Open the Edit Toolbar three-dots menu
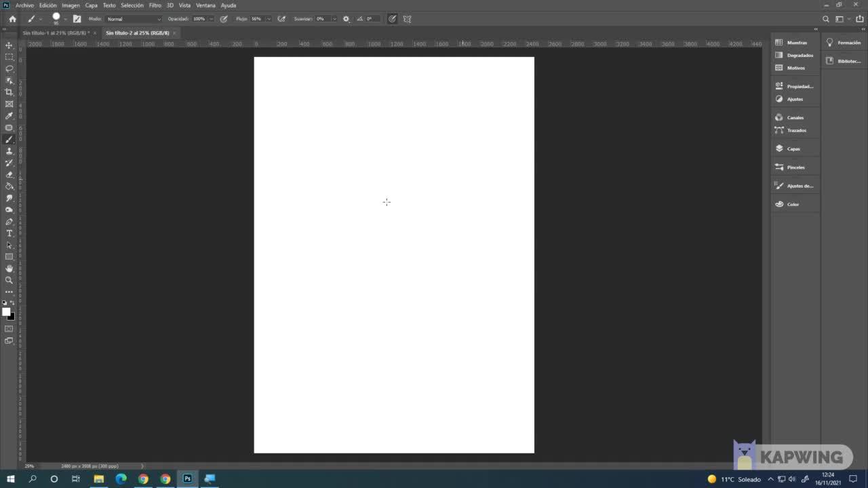Screen dimensions: 868x488 [9, 292]
